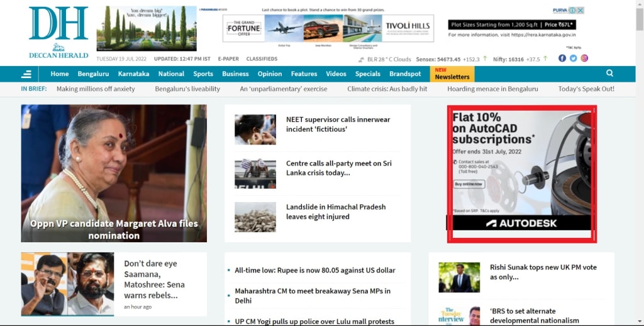This screenshot has height=326, width=644.
Task: Open the Bengaluru section
Action: tap(93, 74)
